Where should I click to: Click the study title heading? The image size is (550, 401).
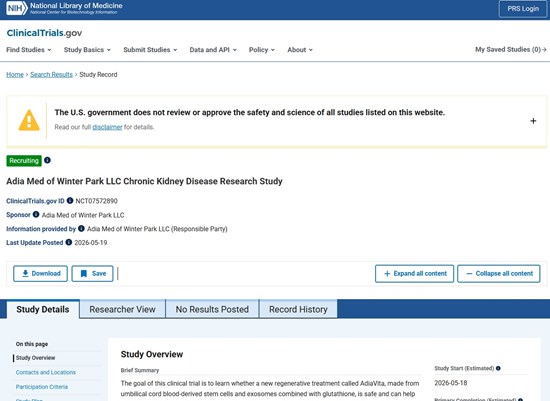pos(144,181)
